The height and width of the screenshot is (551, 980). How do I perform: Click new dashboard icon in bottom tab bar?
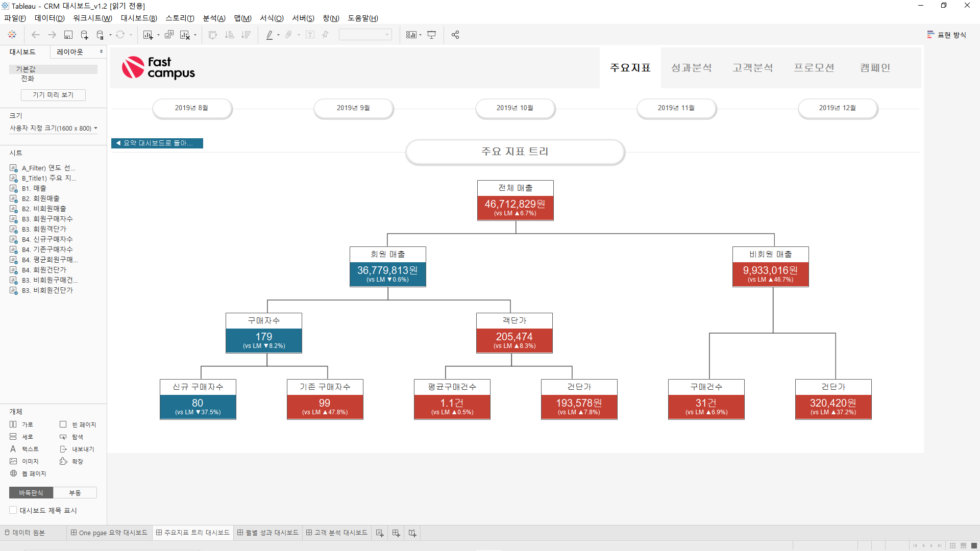(x=396, y=533)
